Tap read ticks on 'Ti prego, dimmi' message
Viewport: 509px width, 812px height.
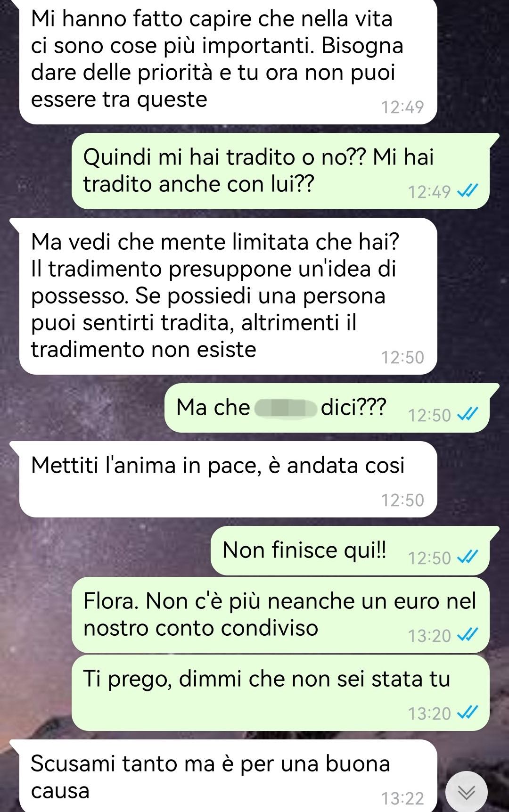[468, 713]
